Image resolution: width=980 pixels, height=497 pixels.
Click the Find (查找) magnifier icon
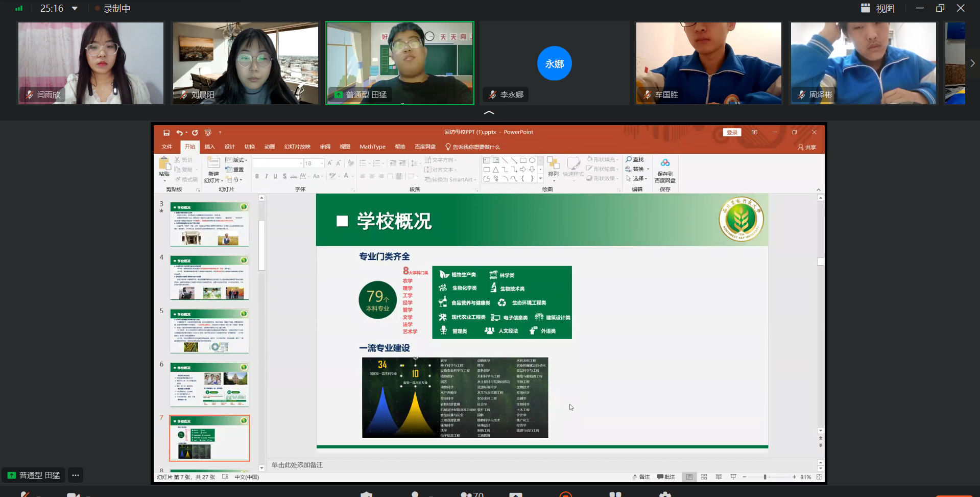click(x=629, y=160)
